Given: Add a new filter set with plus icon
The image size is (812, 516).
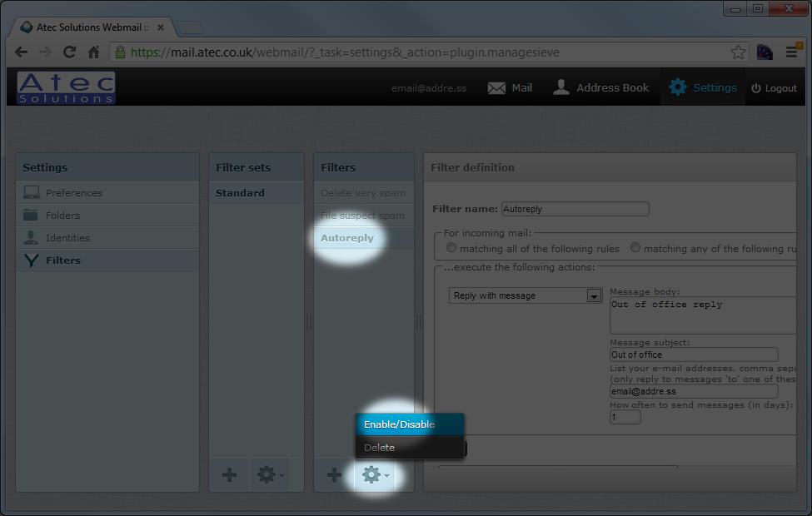Looking at the screenshot, I should click(229, 475).
